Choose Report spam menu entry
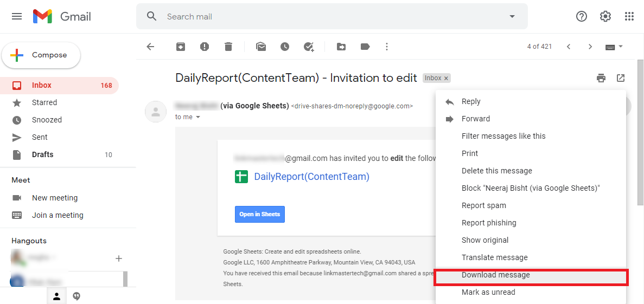644x304 pixels. click(x=531, y=205)
